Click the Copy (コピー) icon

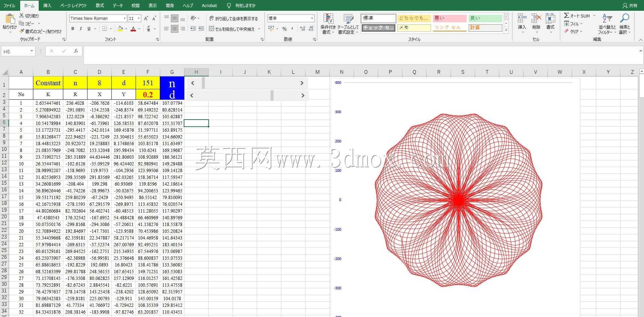click(22, 23)
